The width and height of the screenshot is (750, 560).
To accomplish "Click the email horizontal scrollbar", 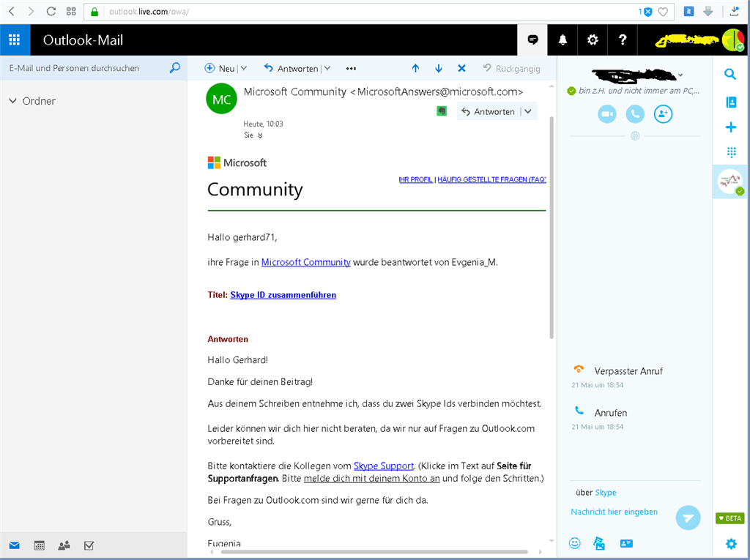I will [374, 552].
